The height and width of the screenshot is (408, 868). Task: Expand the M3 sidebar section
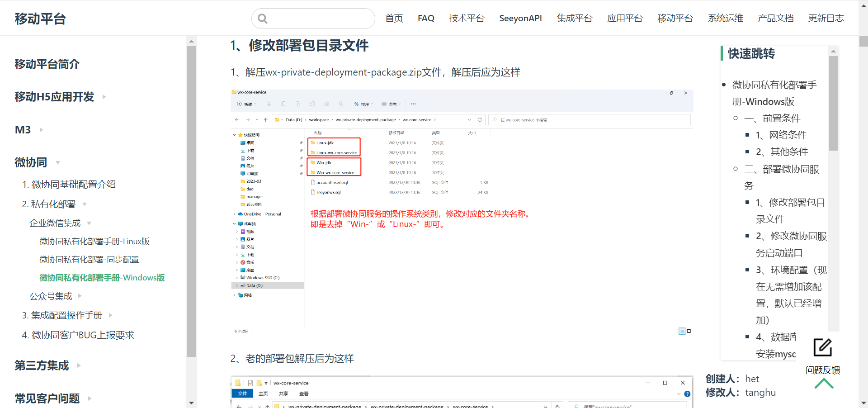42,130
